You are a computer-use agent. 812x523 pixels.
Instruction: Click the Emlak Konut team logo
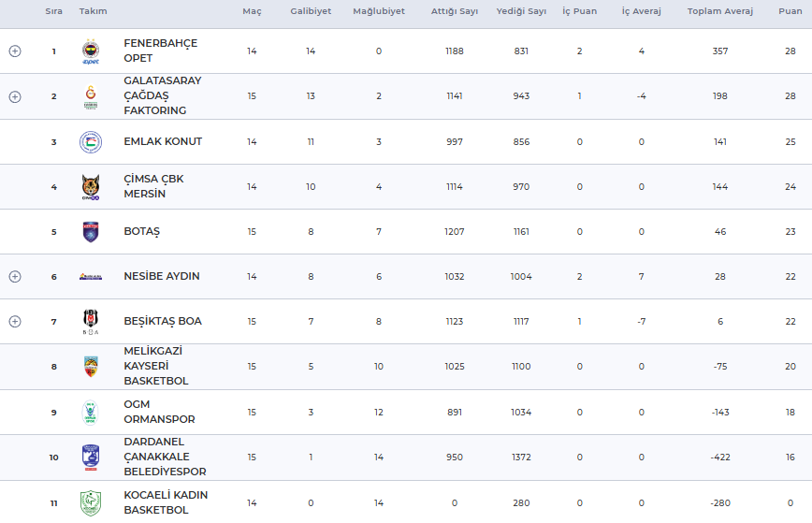point(91,142)
